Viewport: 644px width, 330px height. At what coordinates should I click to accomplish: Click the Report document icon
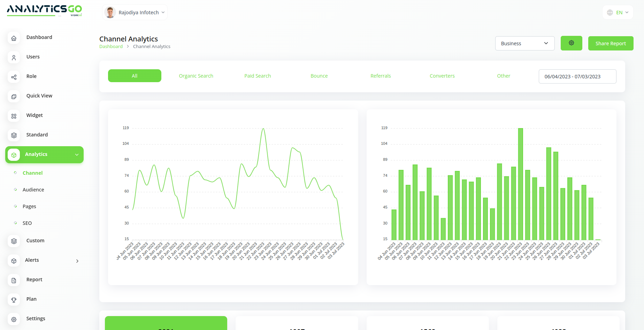coord(14,280)
